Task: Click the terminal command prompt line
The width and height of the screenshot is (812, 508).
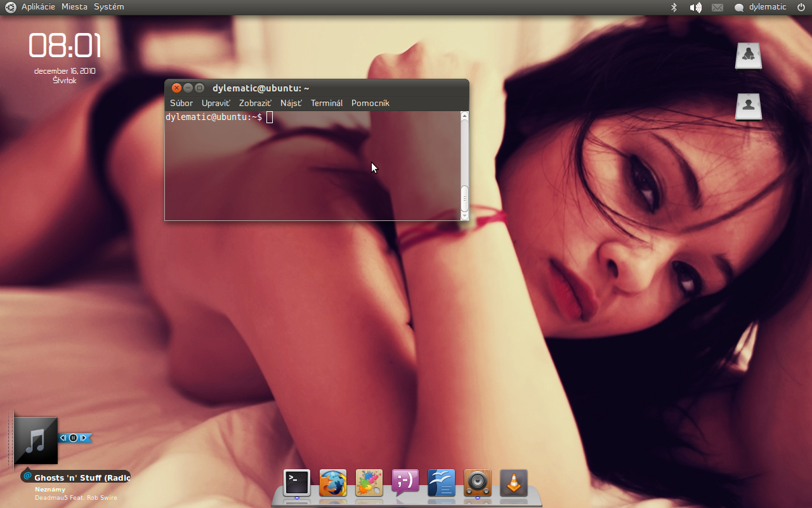Action: (219, 117)
